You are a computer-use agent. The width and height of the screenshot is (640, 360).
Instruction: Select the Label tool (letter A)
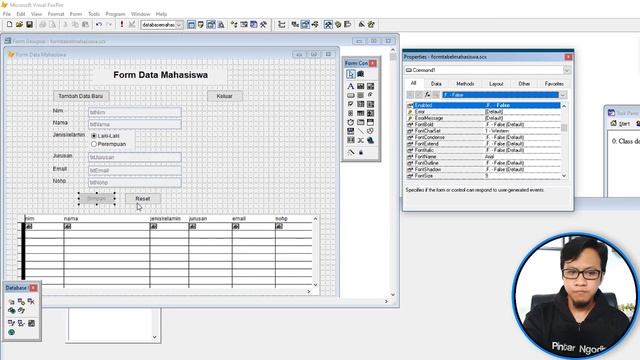coord(351,86)
